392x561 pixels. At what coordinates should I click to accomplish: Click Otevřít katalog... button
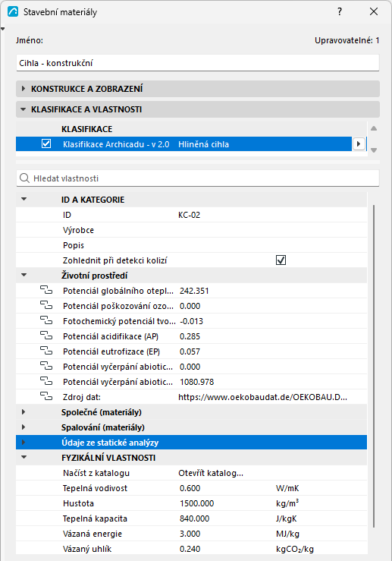click(211, 473)
